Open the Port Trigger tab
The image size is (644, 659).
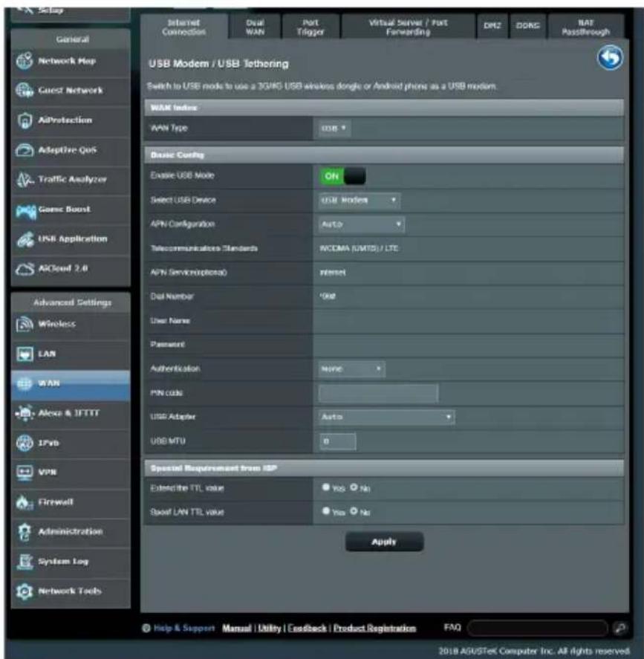(x=311, y=27)
